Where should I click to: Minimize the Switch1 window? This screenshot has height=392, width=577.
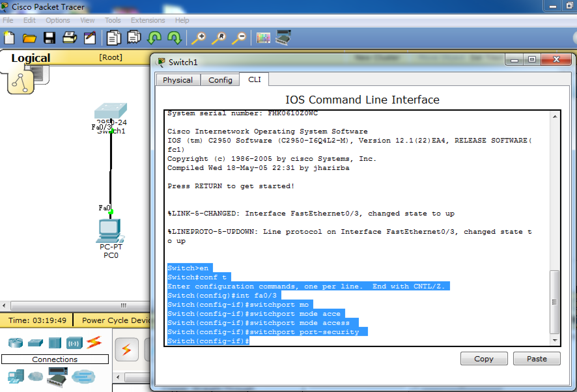514,60
